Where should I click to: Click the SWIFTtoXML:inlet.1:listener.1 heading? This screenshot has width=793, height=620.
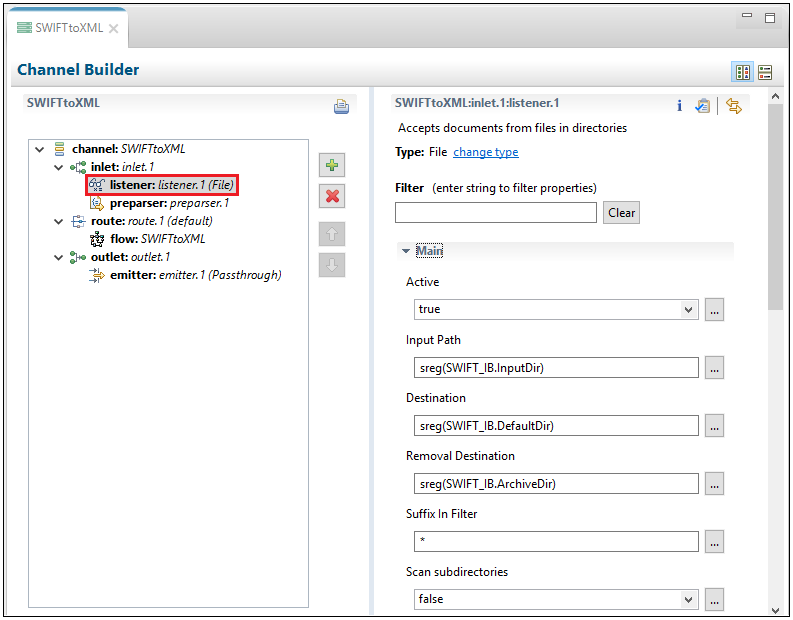tap(477, 103)
